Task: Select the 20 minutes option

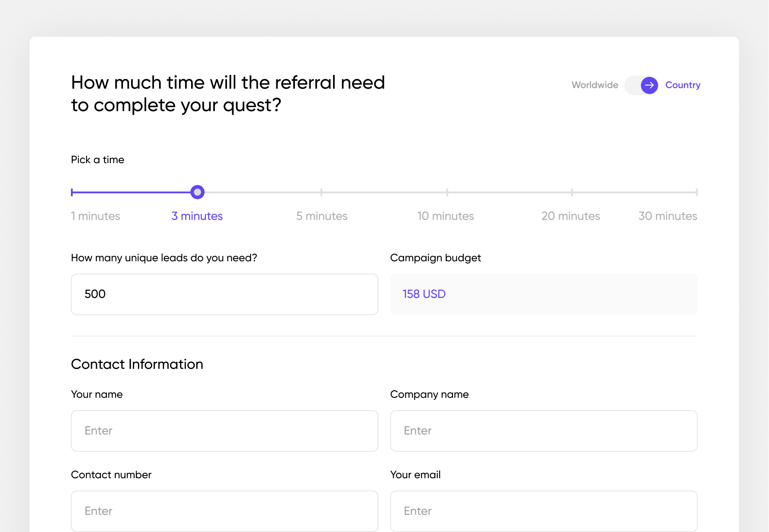Action: [x=570, y=216]
